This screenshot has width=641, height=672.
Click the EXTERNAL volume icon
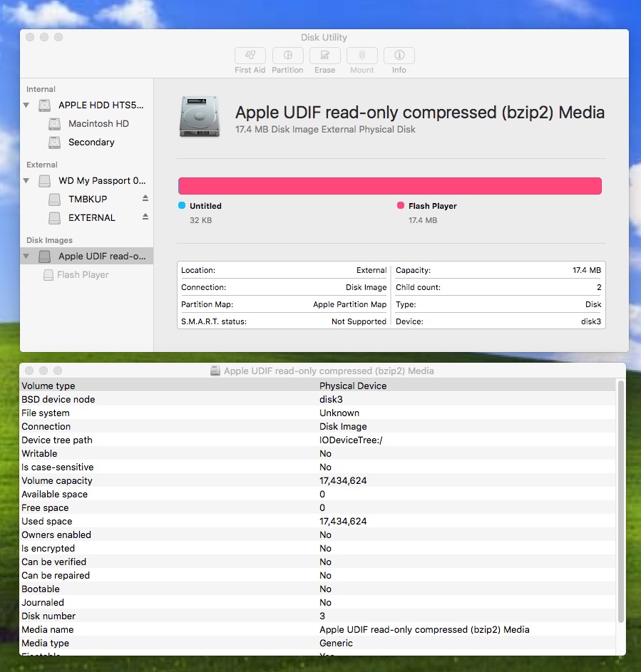[54, 218]
